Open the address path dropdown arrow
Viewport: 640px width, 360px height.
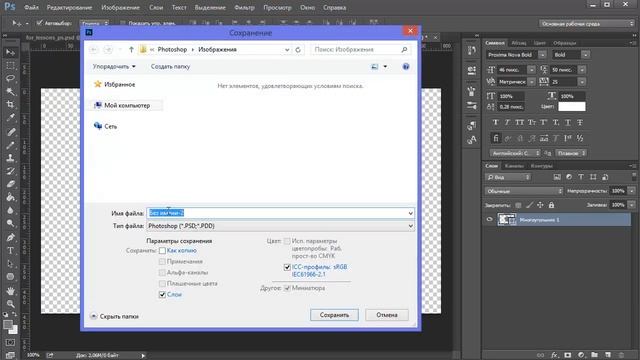coord(287,49)
